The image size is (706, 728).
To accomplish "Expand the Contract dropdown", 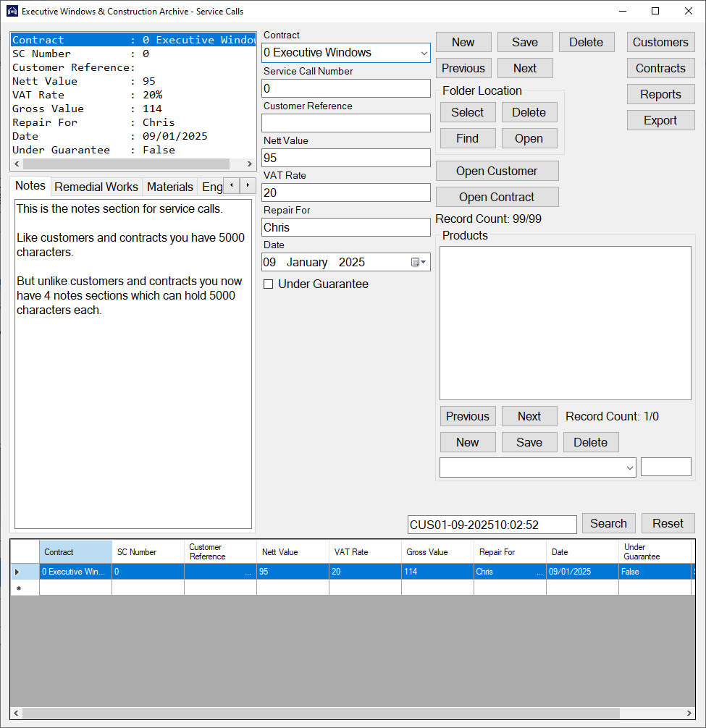I will coord(424,53).
